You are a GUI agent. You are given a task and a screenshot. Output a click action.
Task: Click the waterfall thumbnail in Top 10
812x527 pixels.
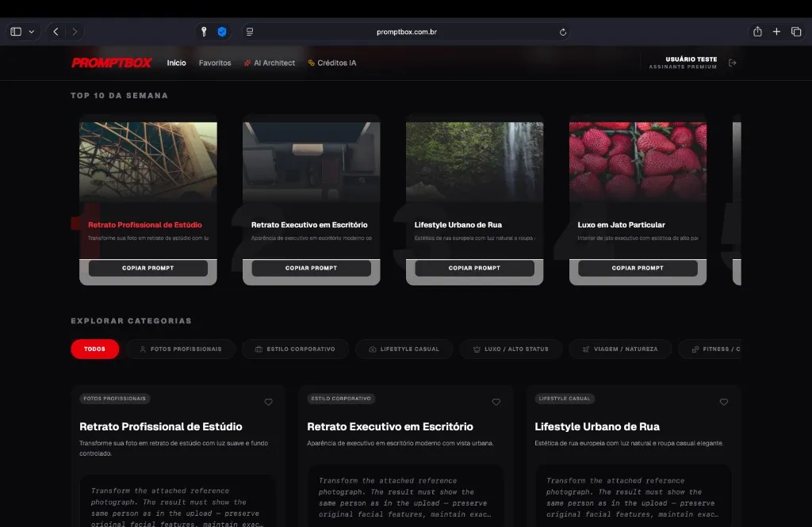tap(474, 161)
